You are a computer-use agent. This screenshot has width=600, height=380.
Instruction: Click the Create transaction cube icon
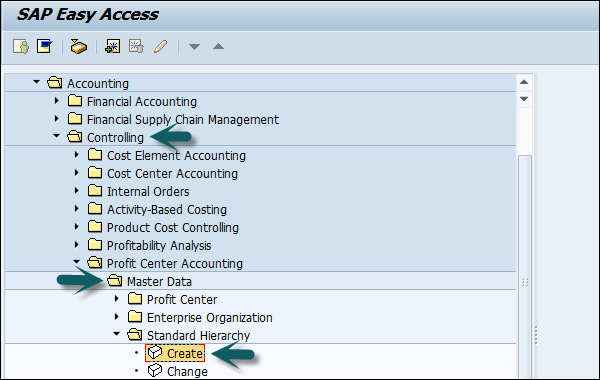tap(155, 352)
